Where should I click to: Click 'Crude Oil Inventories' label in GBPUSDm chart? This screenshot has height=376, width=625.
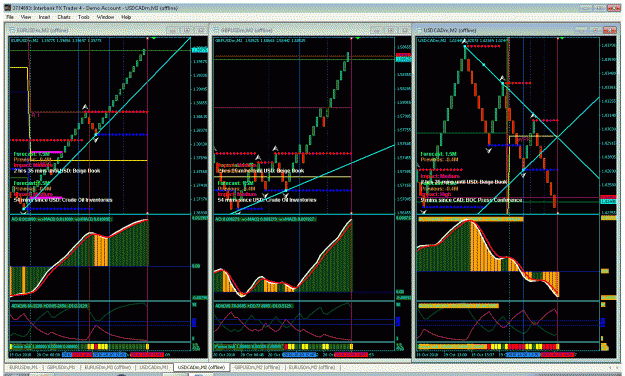(x=292, y=200)
